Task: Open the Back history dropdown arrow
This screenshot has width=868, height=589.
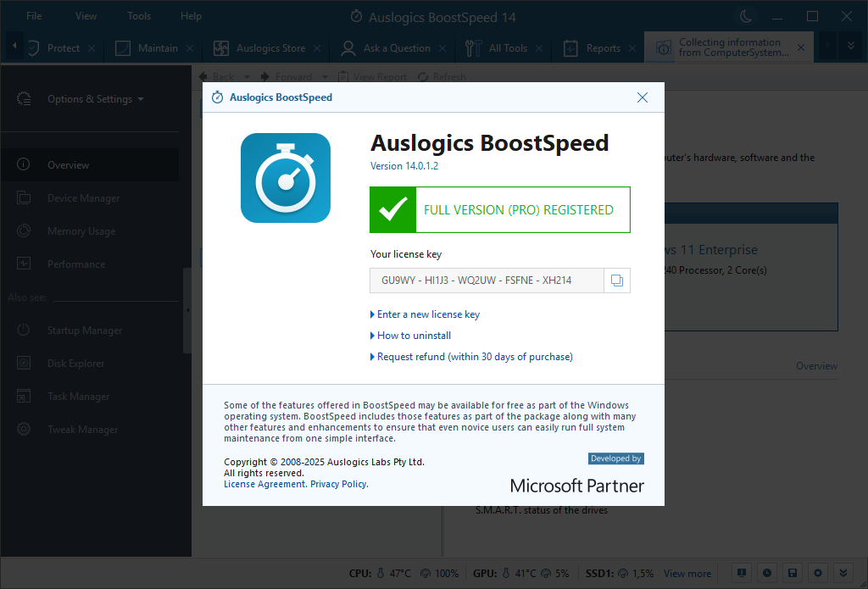Action: pos(247,77)
